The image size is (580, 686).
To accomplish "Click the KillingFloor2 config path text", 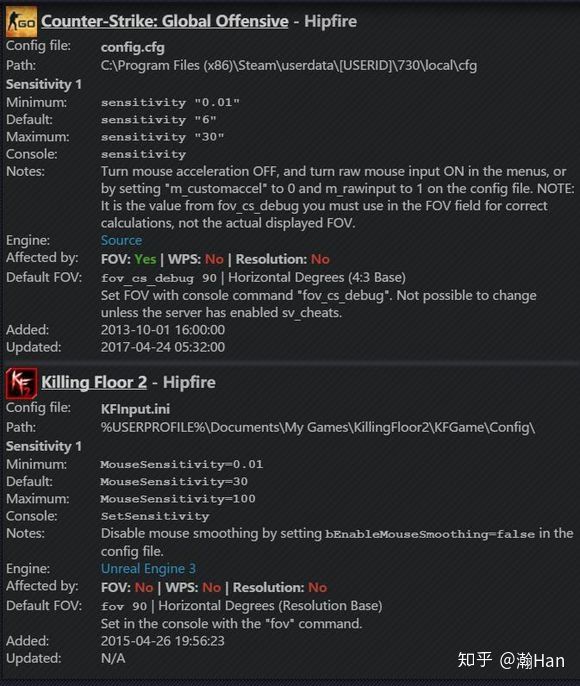I will (x=318, y=427).
